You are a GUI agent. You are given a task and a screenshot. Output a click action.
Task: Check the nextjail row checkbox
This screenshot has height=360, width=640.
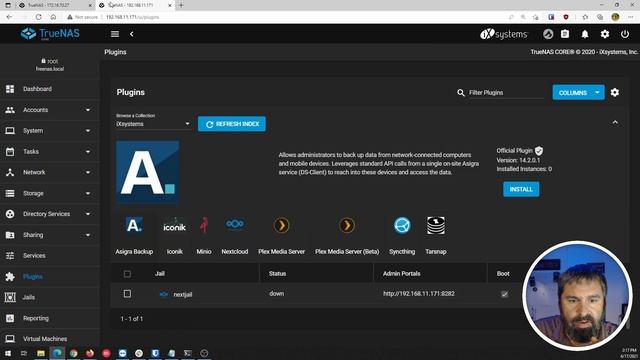click(x=127, y=293)
